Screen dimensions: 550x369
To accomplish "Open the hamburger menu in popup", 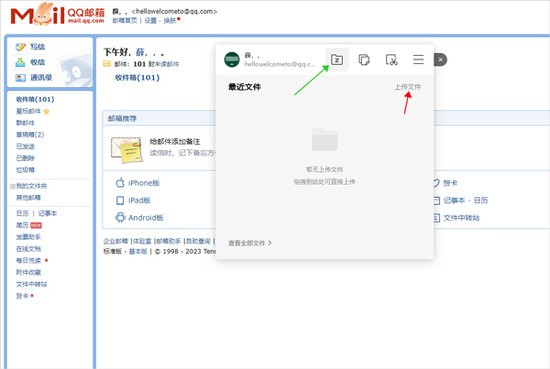I will 418,60.
